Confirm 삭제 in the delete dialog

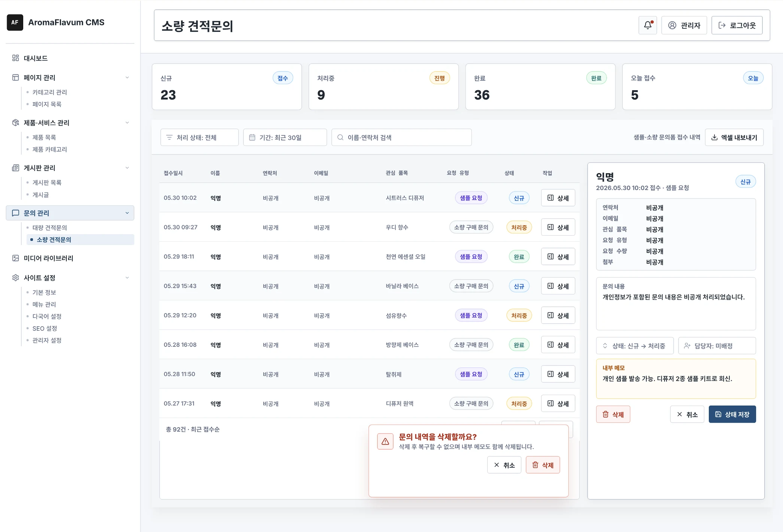tap(543, 465)
